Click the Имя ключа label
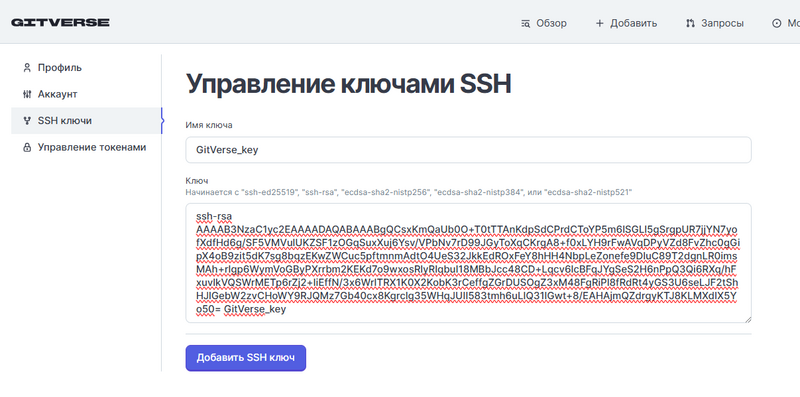The height and width of the screenshot is (397, 800). pyautogui.click(x=209, y=125)
